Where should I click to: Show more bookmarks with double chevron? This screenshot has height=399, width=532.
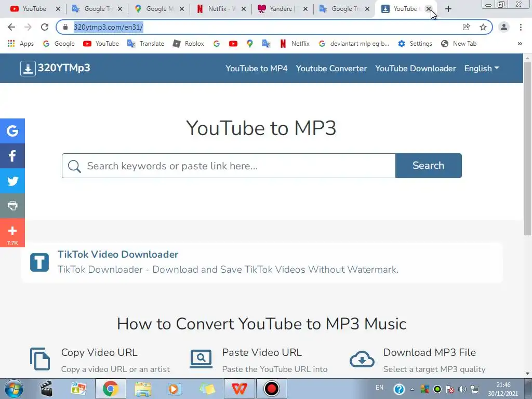point(520,44)
